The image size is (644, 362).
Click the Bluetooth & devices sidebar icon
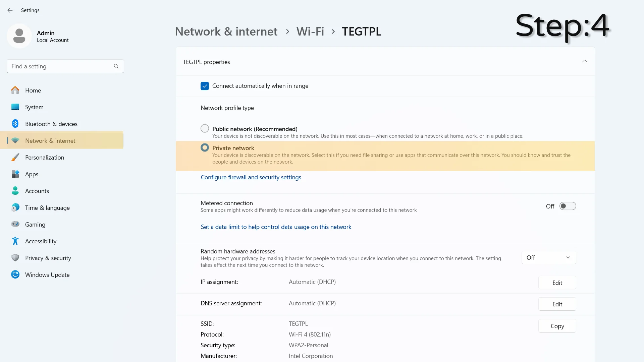(x=15, y=124)
